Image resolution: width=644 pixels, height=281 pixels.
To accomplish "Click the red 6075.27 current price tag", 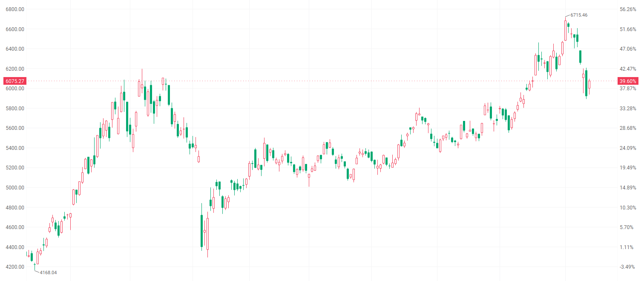I will point(14,81).
